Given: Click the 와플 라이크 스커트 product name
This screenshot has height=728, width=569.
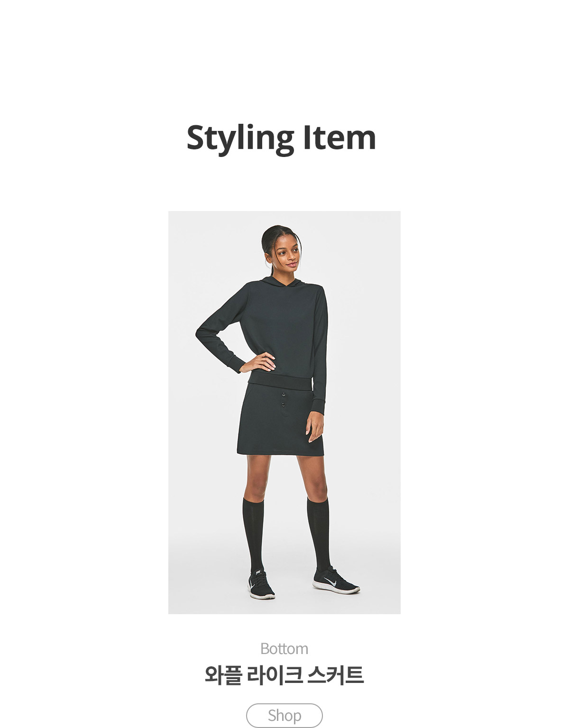Looking at the screenshot, I should click(284, 675).
